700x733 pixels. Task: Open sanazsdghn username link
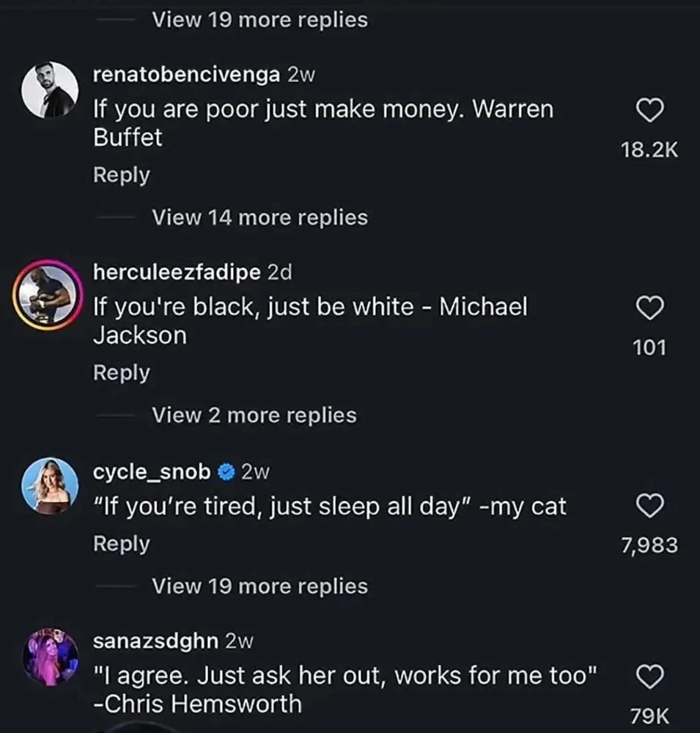tap(155, 641)
